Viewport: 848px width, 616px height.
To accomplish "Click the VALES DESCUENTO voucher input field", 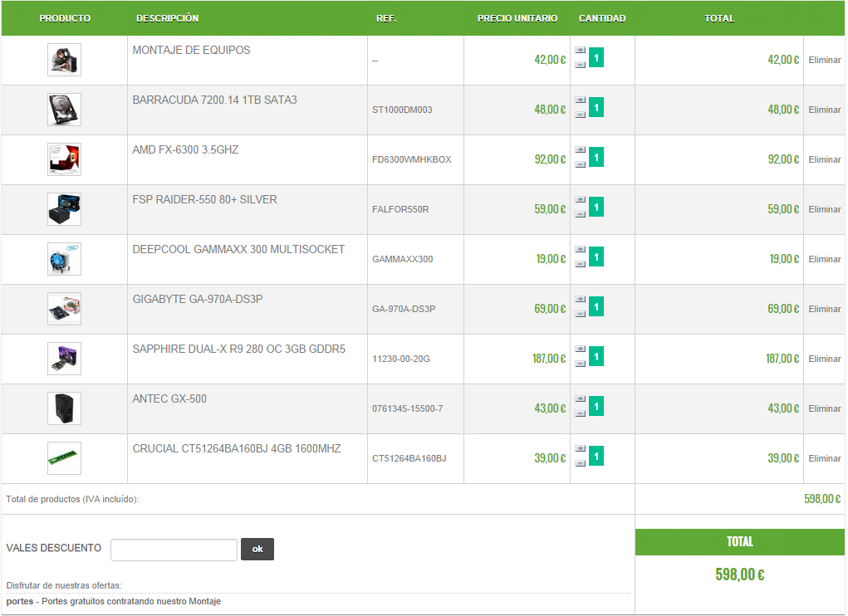I will (x=174, y=550).
